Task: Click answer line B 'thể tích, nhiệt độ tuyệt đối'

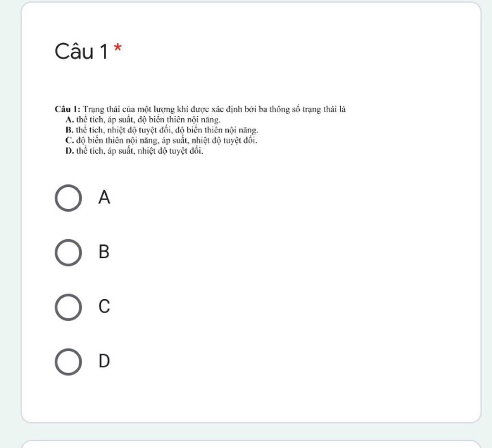Action: pos(161,130)
